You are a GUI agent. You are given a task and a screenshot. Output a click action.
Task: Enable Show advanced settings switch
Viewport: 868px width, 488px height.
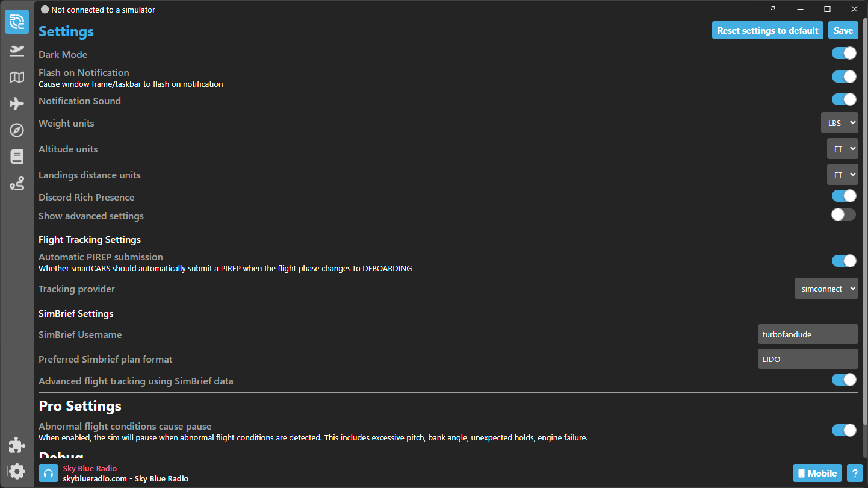(x=843, y=214)
